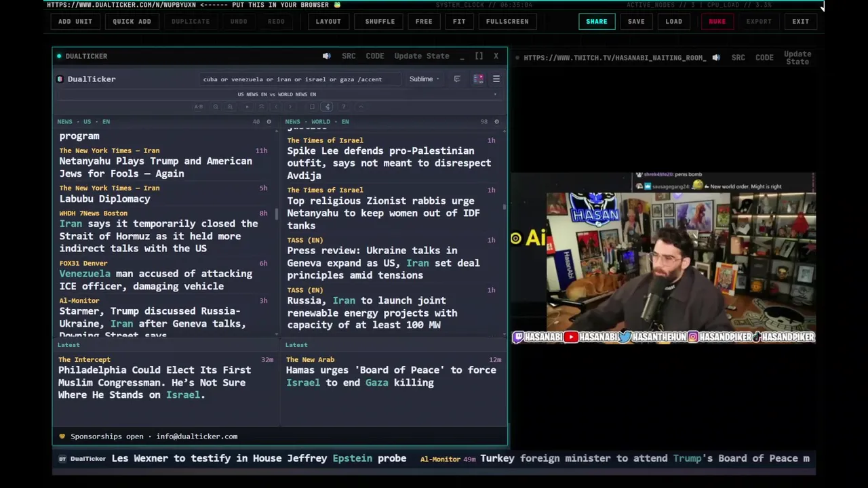Click the zoom in magnifier icon
Screen dimensions: 868x488
[x=230, y=106]
